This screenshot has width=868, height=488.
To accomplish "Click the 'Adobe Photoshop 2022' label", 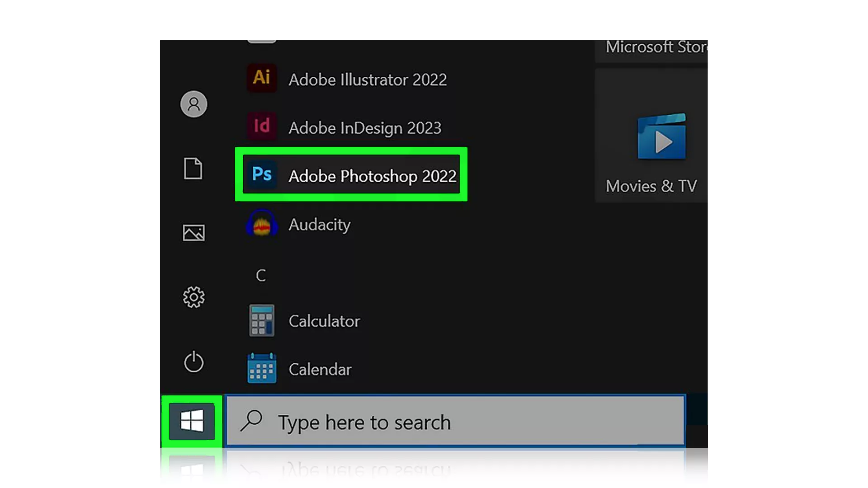I will tap(373, 176).
